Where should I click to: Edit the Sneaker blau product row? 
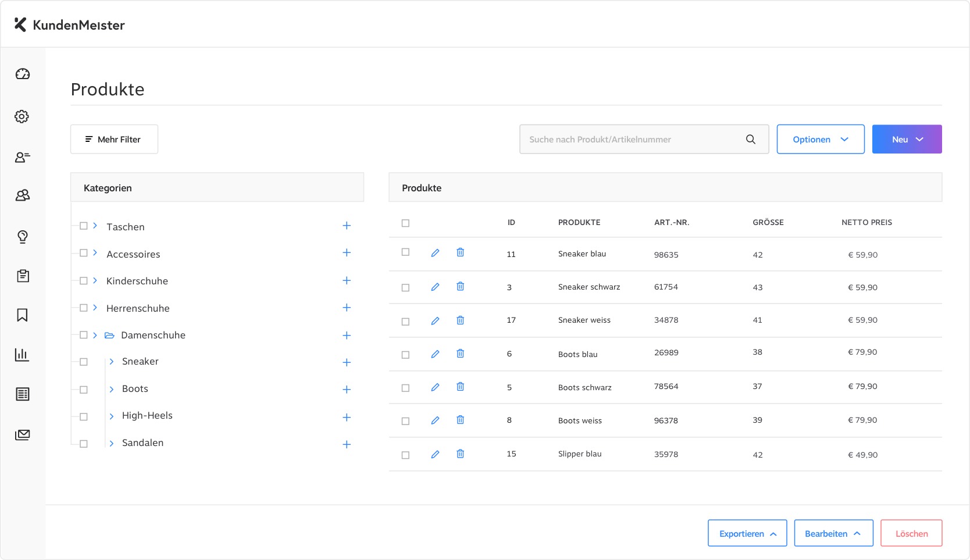point(435,253)
